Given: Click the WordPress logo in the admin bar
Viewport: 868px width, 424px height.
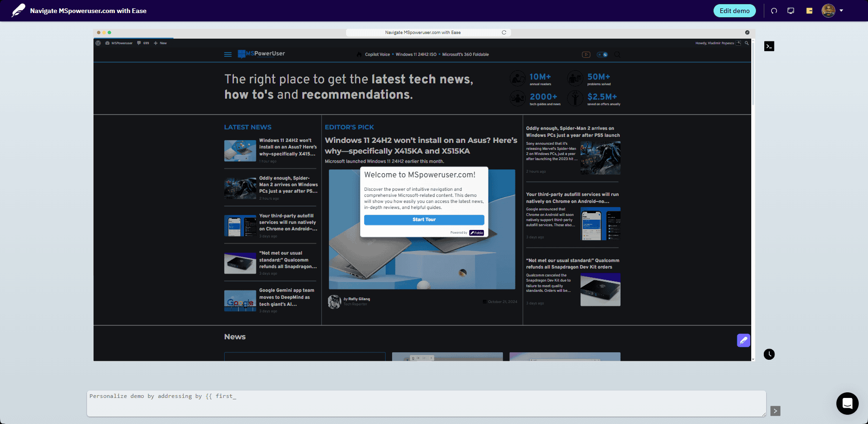Looking at the screenshot, I should (x=98, y=43).
